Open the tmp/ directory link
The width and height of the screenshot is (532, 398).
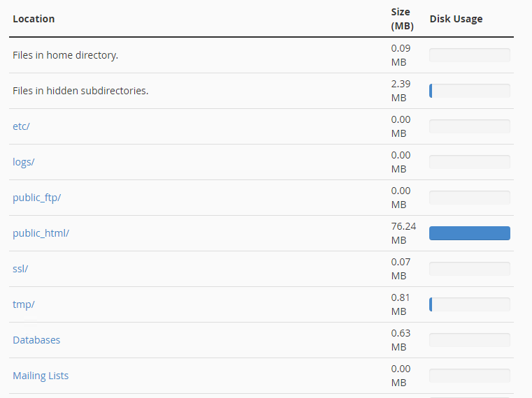point(23,304)
